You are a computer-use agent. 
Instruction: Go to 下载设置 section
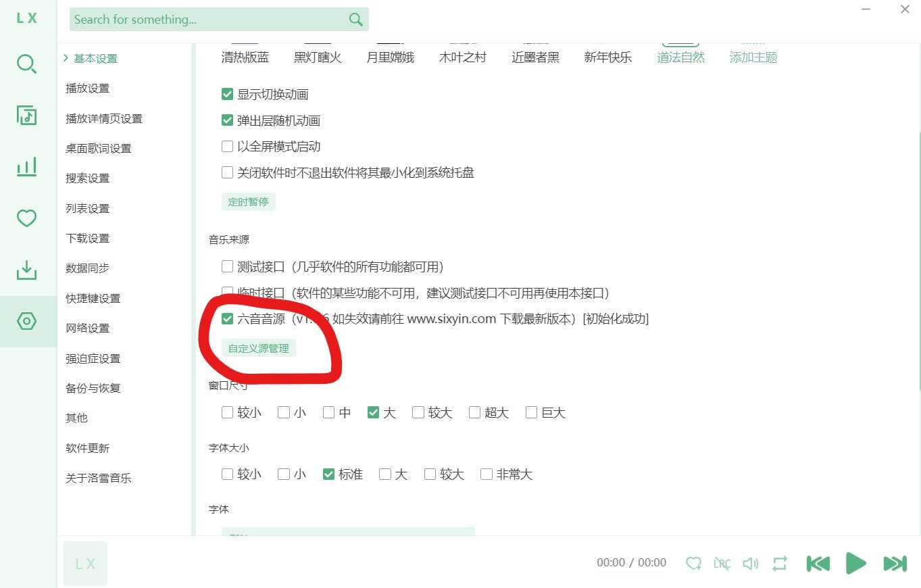87,239
